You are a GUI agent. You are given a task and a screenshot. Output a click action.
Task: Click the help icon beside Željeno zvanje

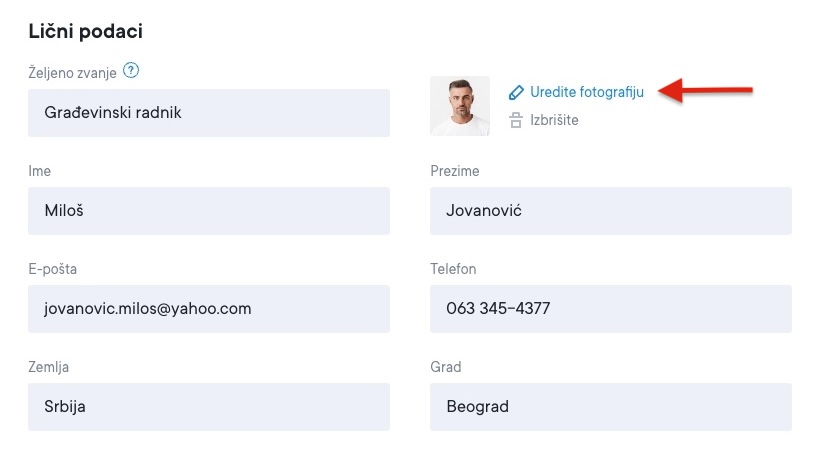[x=131, y=71]
